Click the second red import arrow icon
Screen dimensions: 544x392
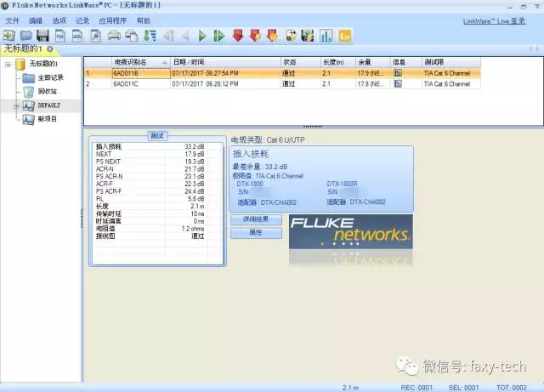pyautogui.click(x=255, y=36)
